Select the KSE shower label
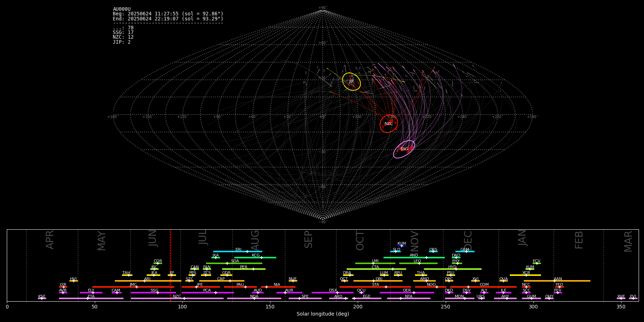 (42, 297)
